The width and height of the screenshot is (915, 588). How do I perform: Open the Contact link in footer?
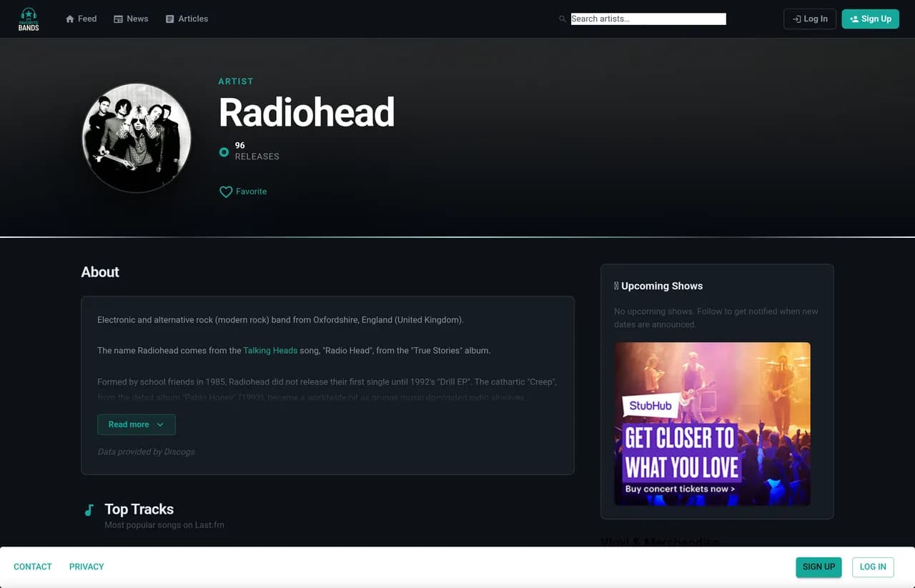pos(33,567)
